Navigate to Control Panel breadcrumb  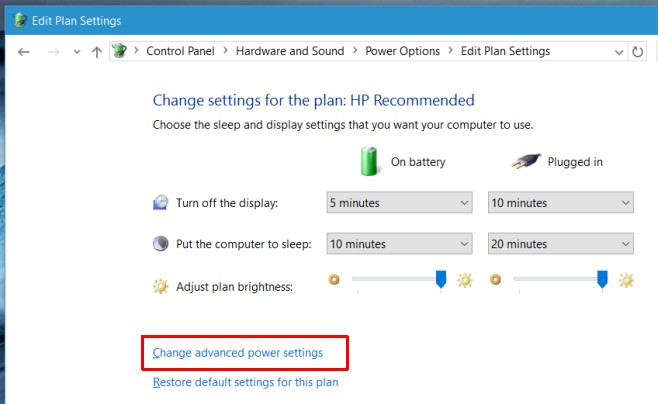point(180,51)
